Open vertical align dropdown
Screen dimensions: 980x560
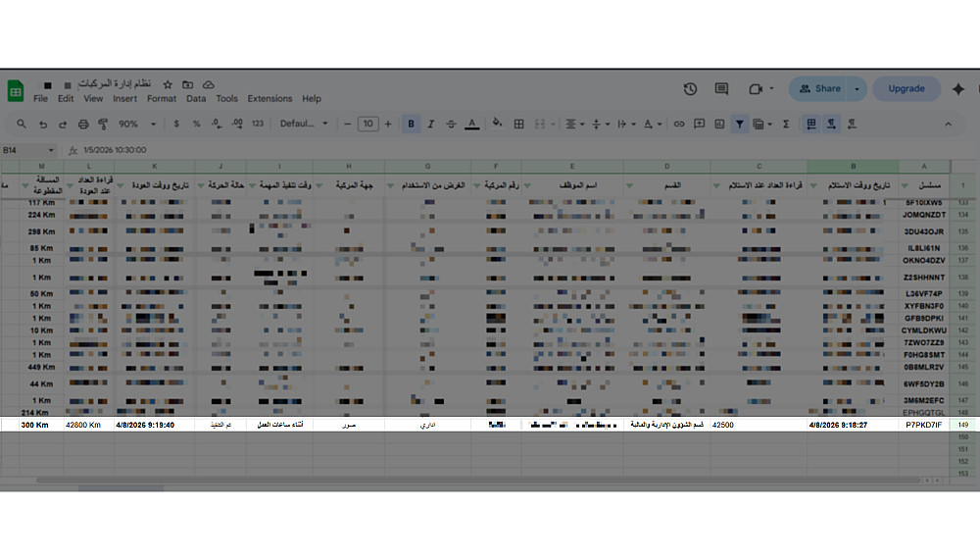click(x=600, y=124)
